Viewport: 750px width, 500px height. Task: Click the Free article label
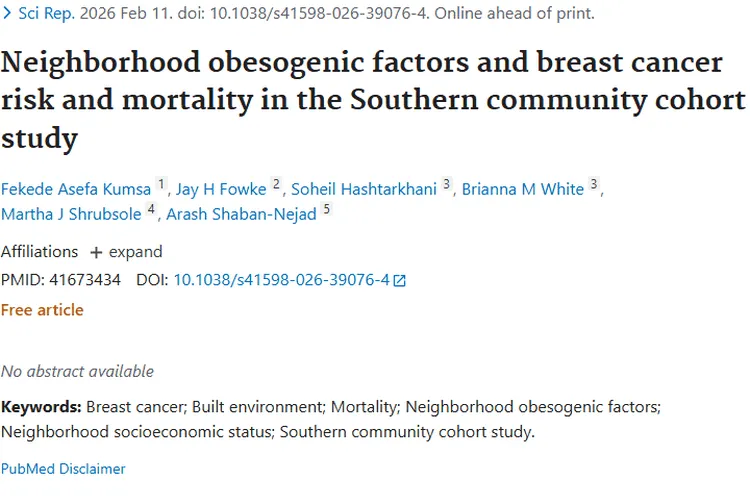click(x=42, y=310)
